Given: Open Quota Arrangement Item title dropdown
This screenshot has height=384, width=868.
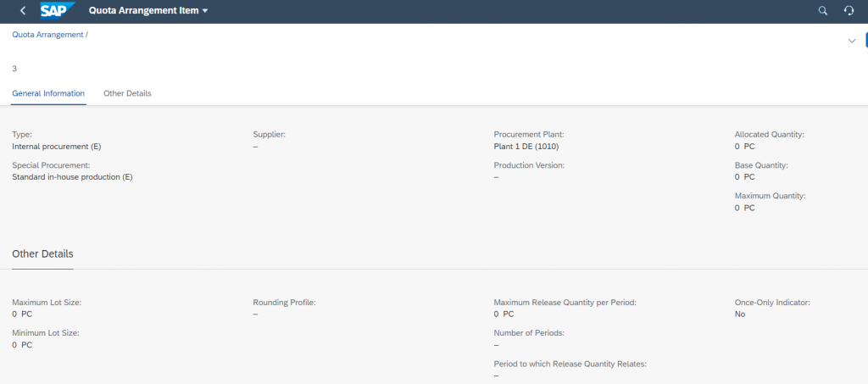Looking at the screenshot, I should 147,10.
